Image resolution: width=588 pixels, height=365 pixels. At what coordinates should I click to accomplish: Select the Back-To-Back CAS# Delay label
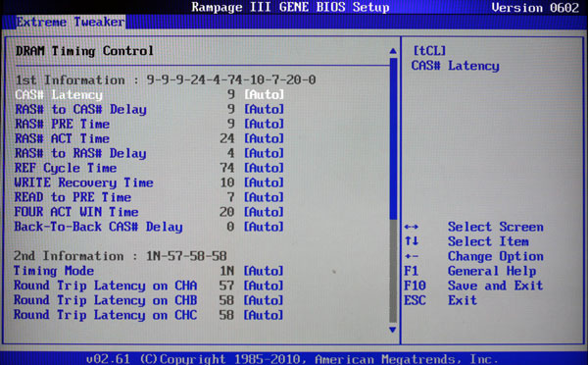(99, 227)
